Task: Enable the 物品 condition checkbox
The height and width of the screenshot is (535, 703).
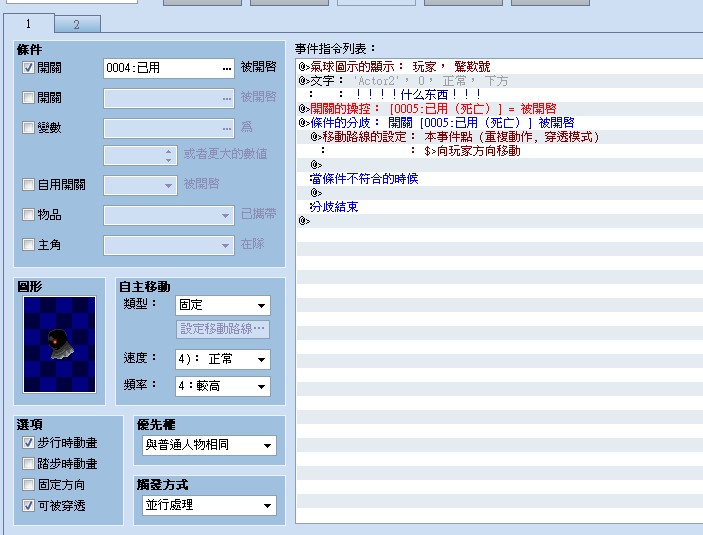Action: click(28, 214)
